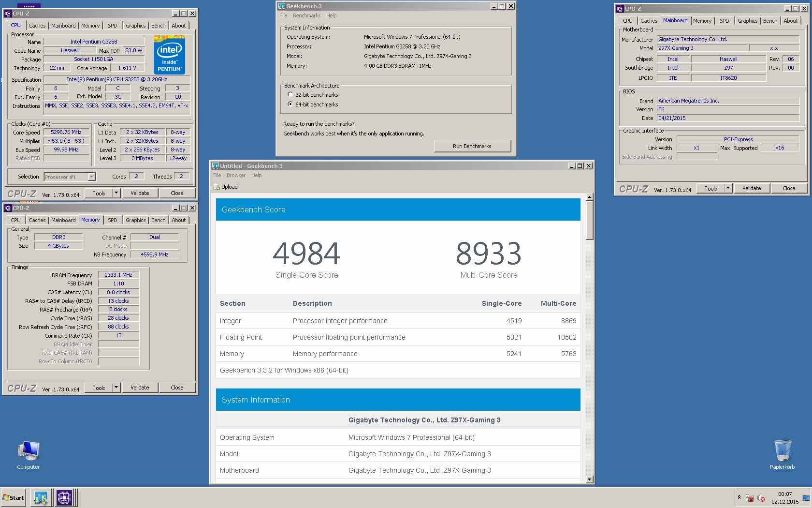Click the Operating System row in System Information
Image resolution: width=812 pixels, height=508 pixels.
tap(398, 437)
